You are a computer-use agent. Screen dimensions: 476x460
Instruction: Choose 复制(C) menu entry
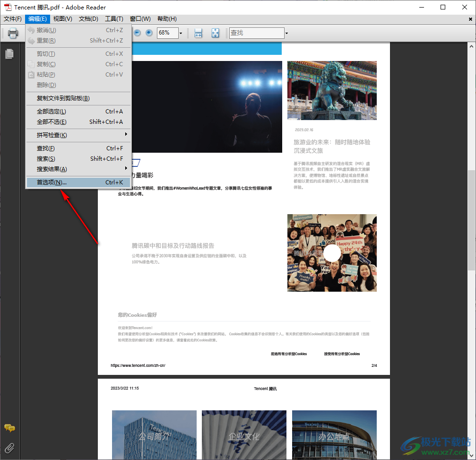click(78, 64)
